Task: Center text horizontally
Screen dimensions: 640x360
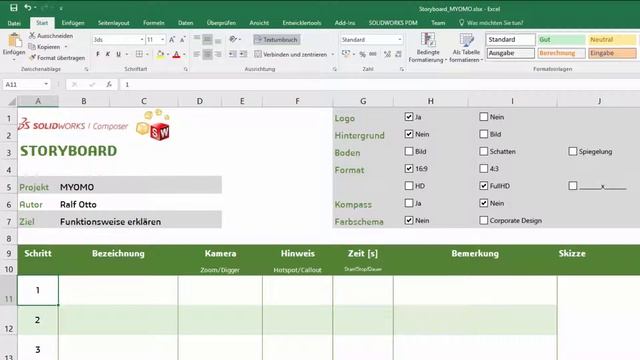Action: pyautogui.click(x=207, y=54)
